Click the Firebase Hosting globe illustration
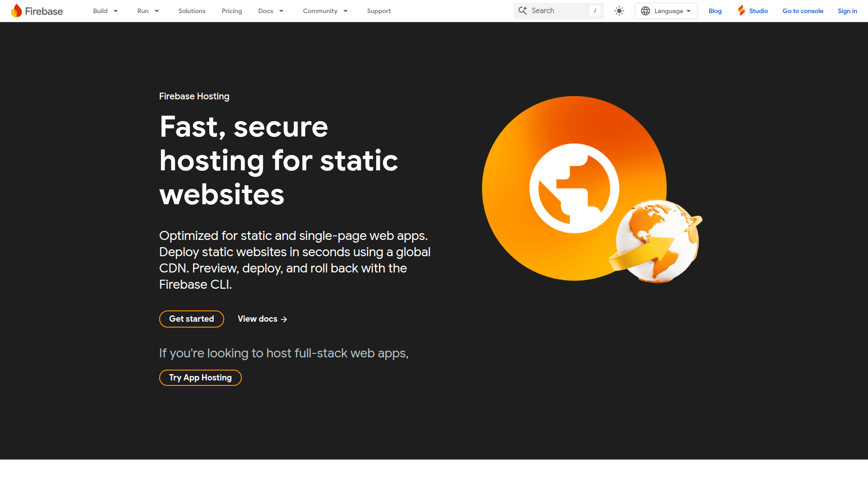The image size is (868, 488). [592, 189]
